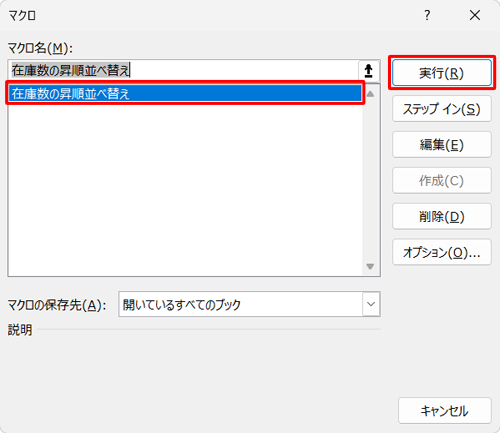
Task: Click the マクロの保存先(A) label
Action: pos(57,305)
